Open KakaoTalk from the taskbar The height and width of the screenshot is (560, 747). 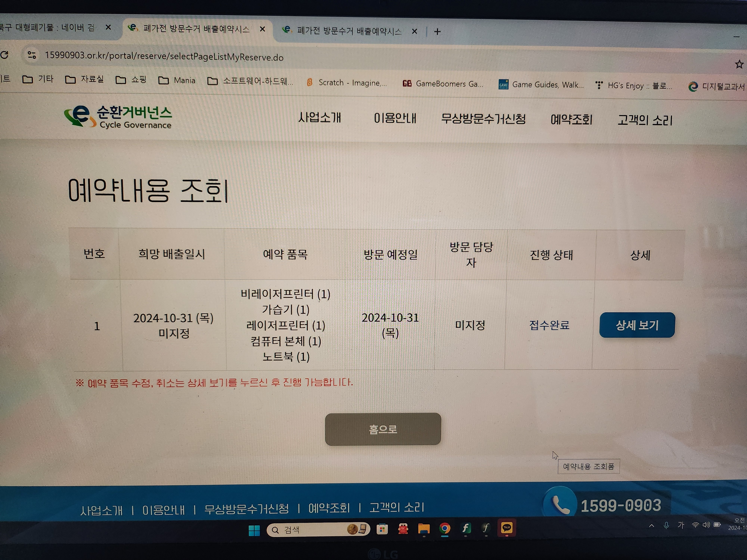coord(506,528)
